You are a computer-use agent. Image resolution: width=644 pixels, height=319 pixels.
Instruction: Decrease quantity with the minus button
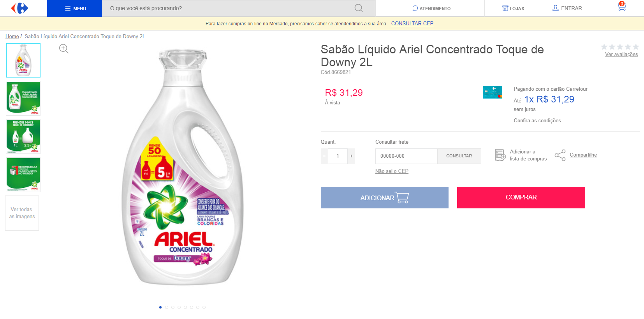coord(324,156)
